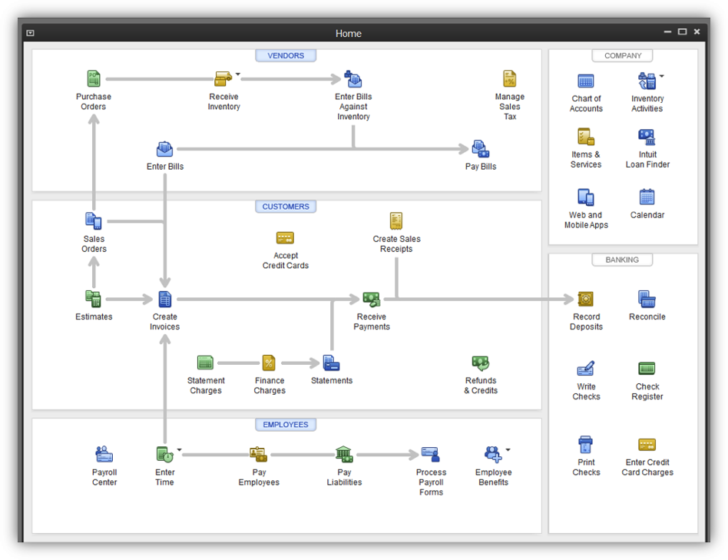The height and width of the screenshot is (560, 728).
Task: Click the CUSTOMERS section header
Action: click(x=286, y=206)
